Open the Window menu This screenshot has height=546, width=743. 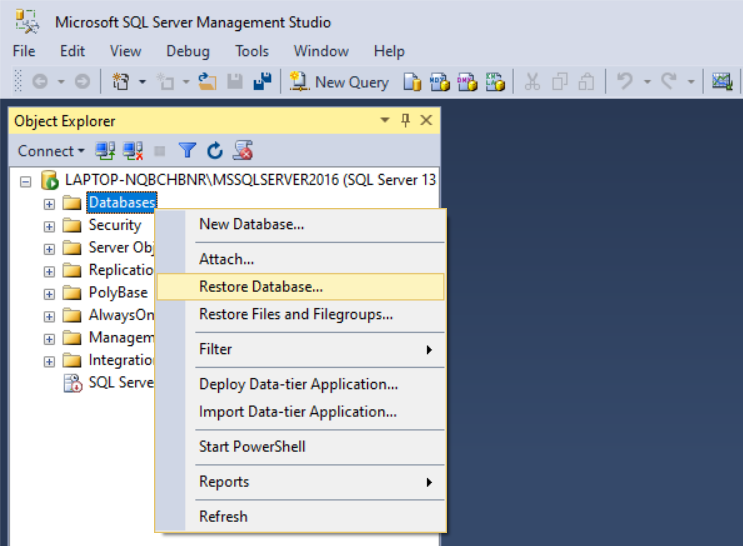tap(321, 51)
